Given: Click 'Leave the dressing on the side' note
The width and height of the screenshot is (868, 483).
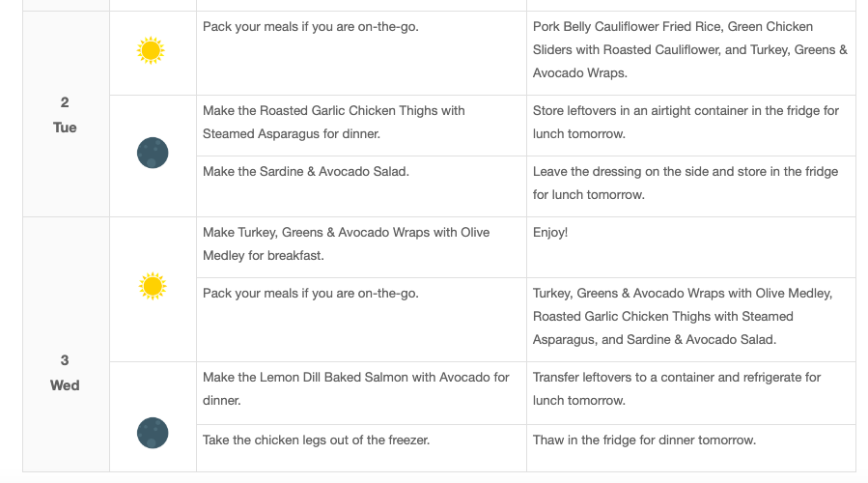Looking at the screenshot, I should [x=686, y=184].
